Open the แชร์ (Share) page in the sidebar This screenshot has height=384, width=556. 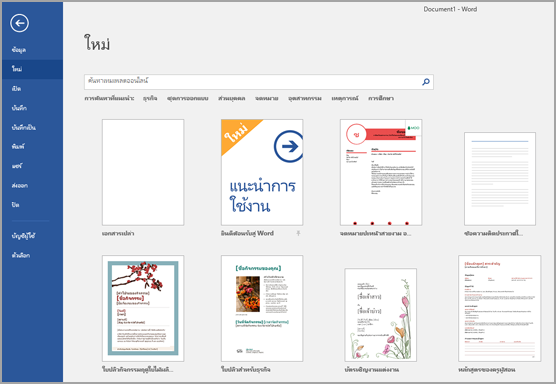17,166
